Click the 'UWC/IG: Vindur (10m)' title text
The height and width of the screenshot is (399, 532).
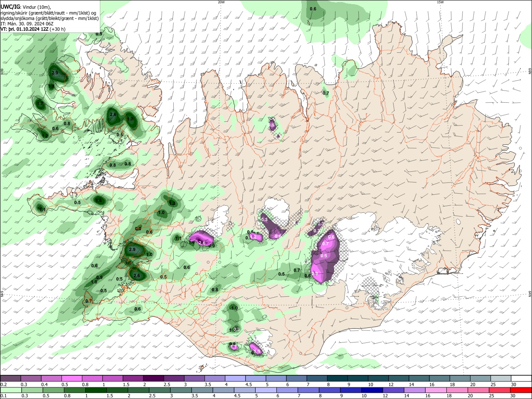(x=25, y=7)
